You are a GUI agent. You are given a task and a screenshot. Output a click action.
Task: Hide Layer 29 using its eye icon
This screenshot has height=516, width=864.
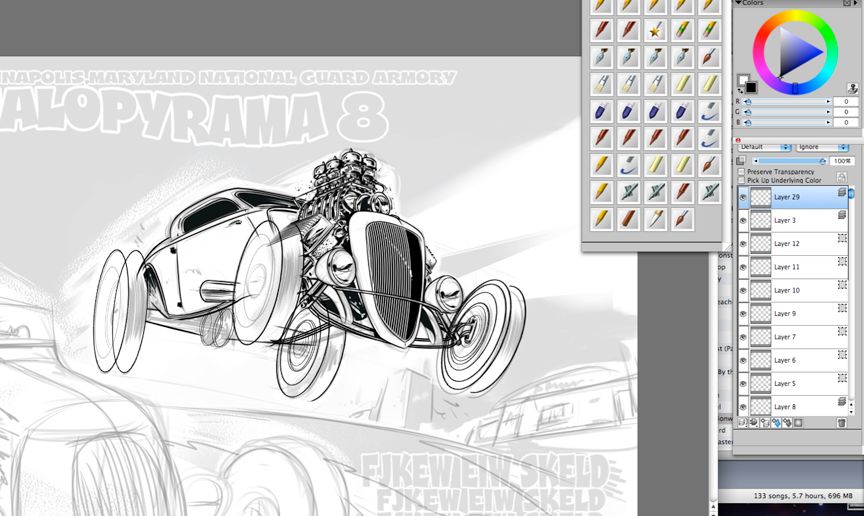(x=743, y=197)
